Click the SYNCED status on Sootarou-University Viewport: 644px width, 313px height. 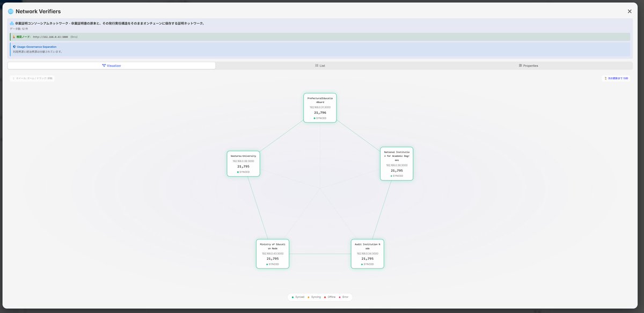click(x=243, y=172)
